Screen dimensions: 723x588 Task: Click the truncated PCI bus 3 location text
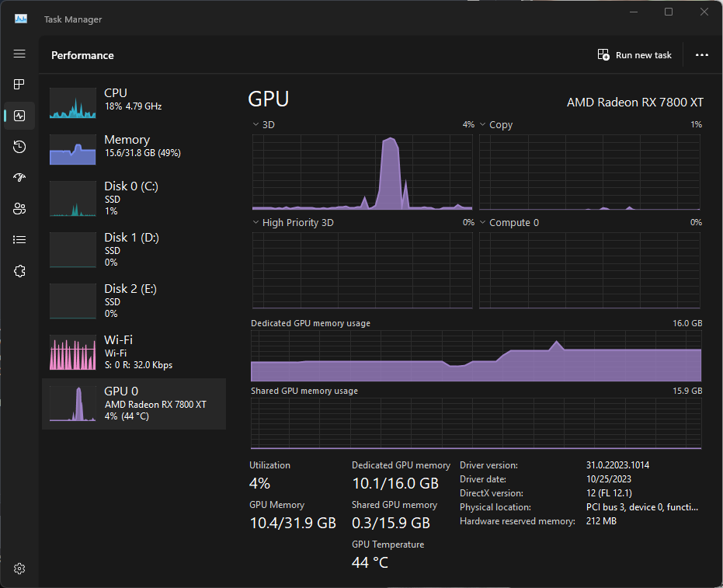[641, 507]
